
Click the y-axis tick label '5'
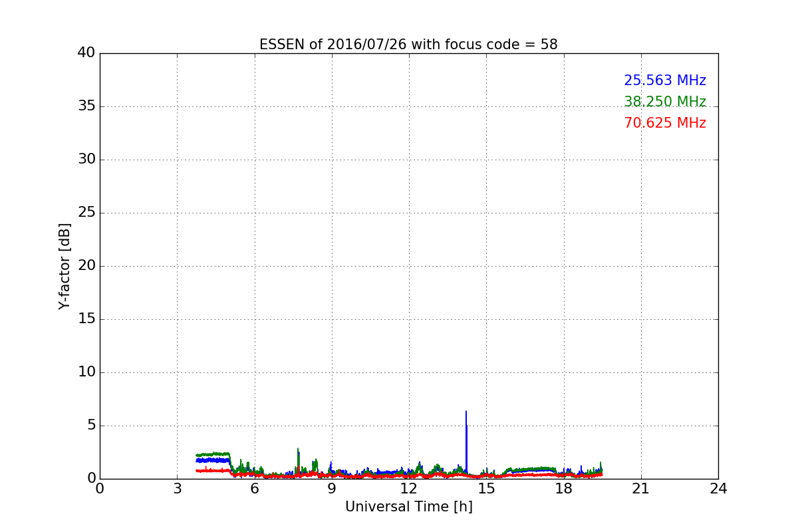[90, 426]
